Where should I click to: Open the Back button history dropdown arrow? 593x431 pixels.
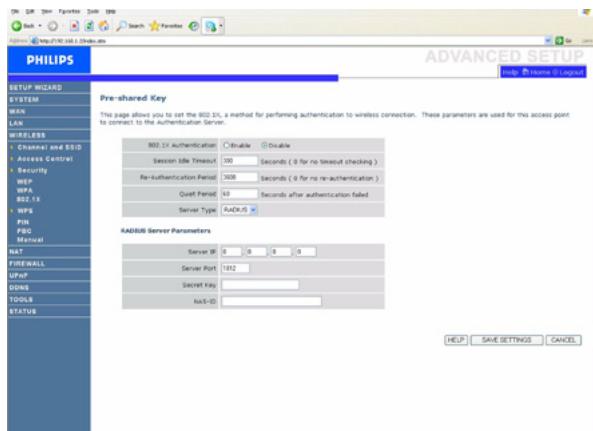pyautogui.click(x=40, y=26)
